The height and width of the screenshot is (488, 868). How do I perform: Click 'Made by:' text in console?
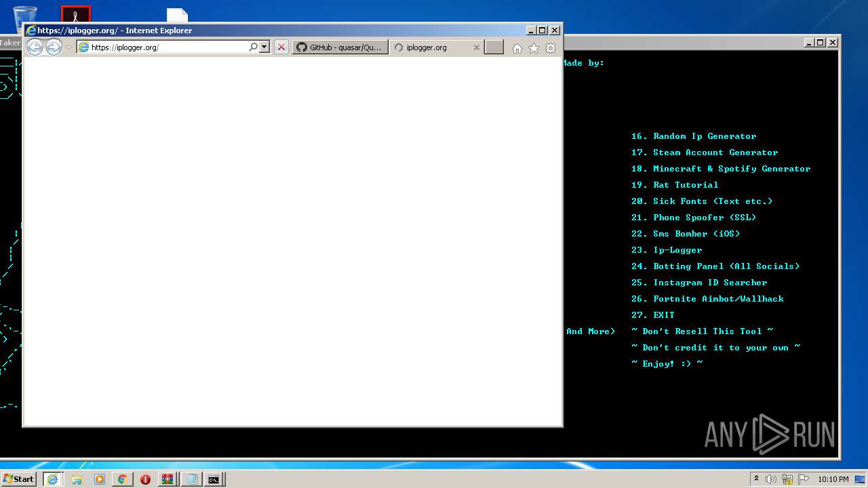(x=584, y=63)
